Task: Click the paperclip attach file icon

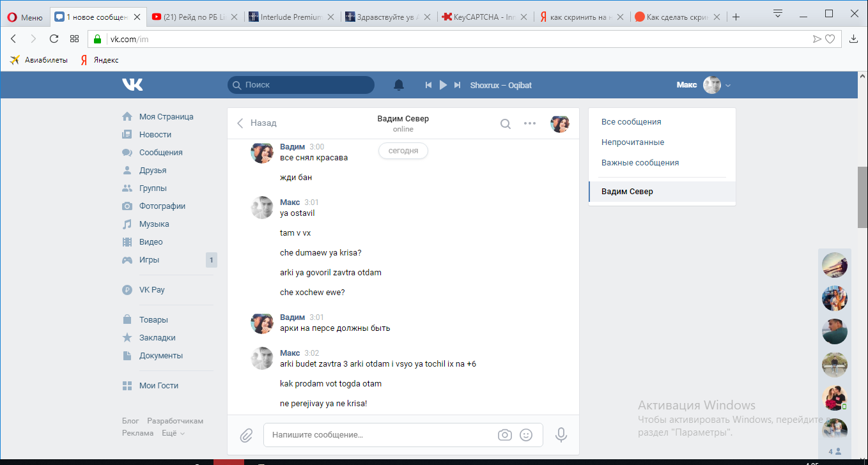Action: pyautogui.click(x=246, y=435)
